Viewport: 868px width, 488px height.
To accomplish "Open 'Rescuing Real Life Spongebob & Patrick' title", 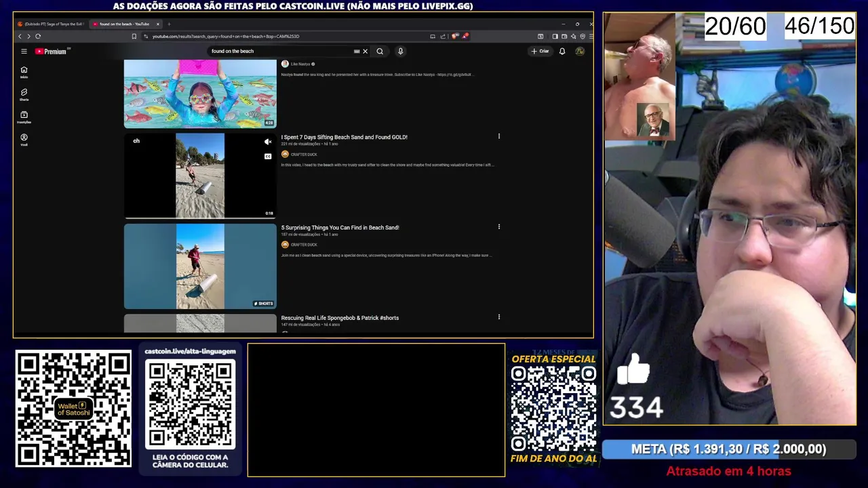I will tap(340, 318).
